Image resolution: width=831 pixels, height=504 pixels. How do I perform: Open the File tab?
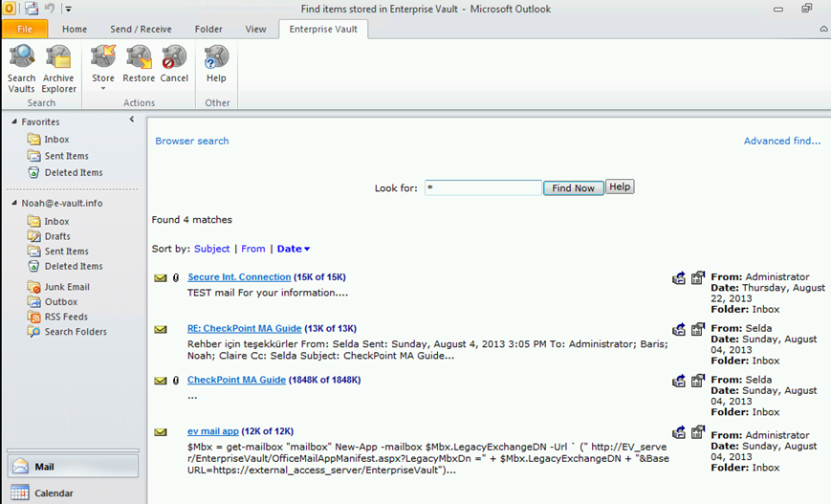coord(25,29)
